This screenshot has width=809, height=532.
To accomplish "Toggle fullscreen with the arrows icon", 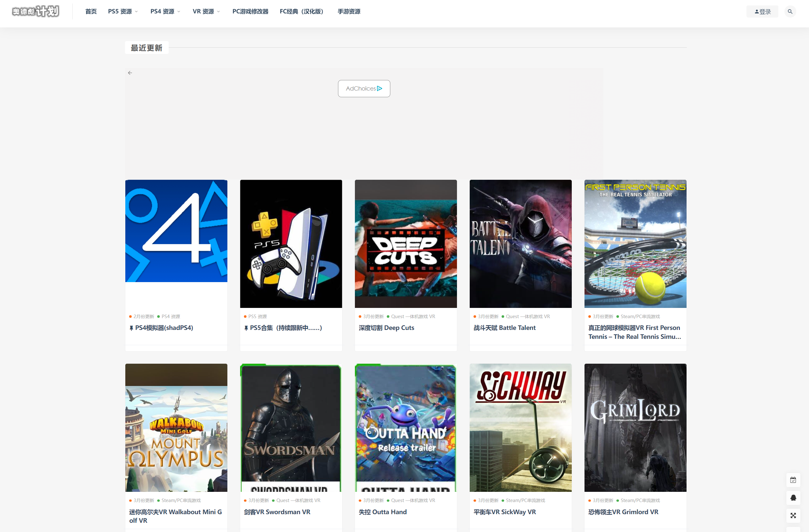I will (x=793, y=515).
